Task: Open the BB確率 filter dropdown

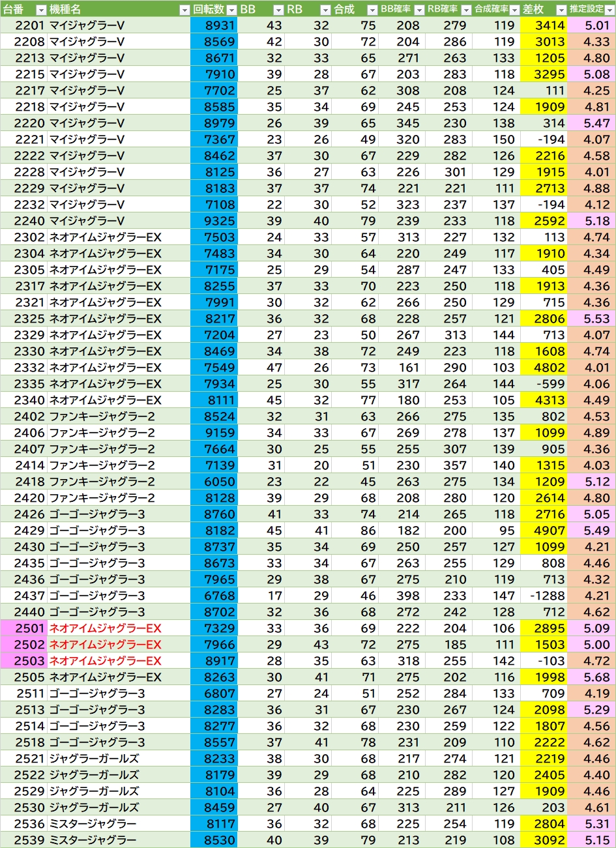Action: [419, 10]
